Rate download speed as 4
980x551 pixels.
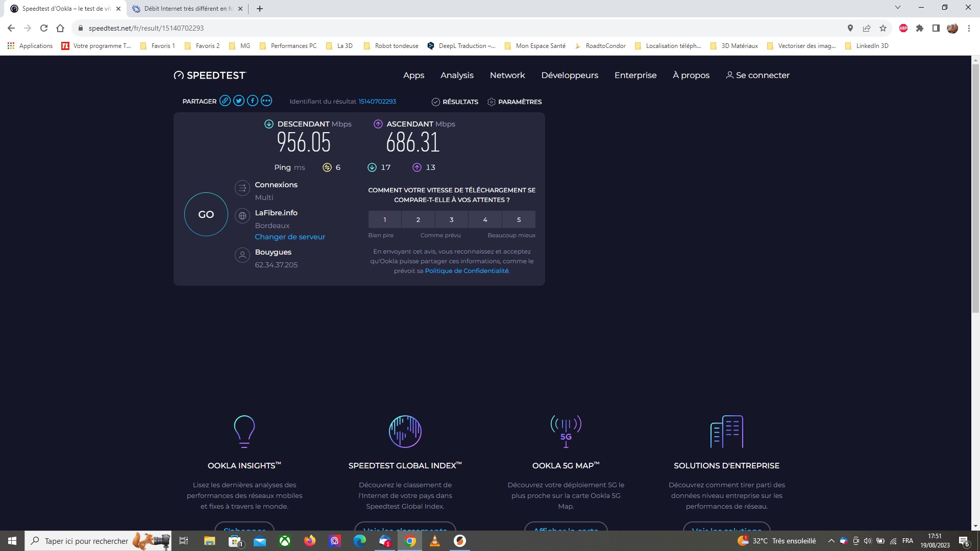pos(485,219)
